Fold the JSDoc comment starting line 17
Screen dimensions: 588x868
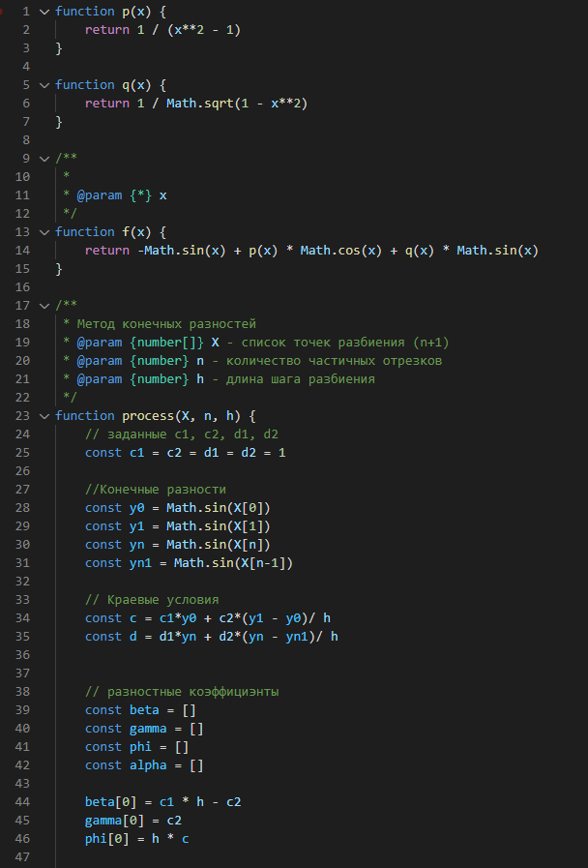[x=44, y=306]
